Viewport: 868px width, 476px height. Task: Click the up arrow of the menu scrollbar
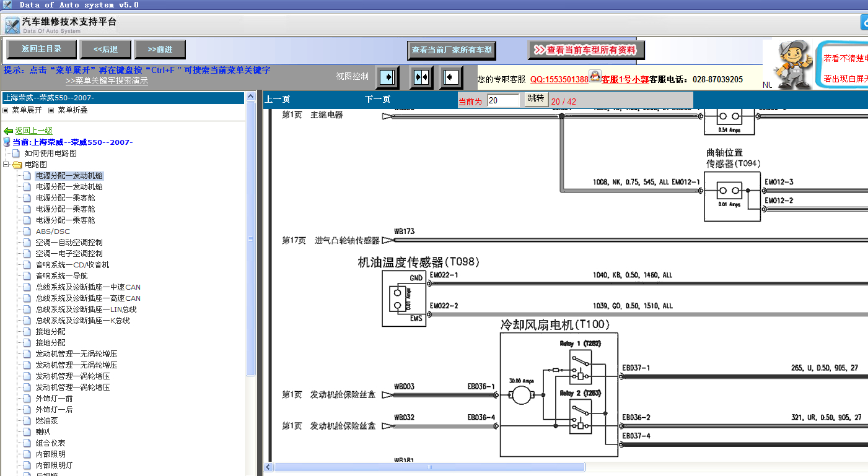tap(250, 97)
